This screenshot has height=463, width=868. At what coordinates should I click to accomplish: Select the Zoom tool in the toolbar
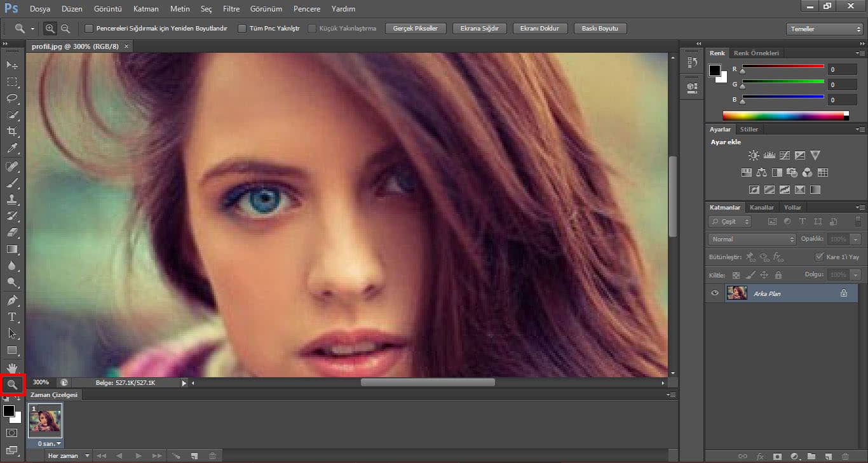click(12, 384)
